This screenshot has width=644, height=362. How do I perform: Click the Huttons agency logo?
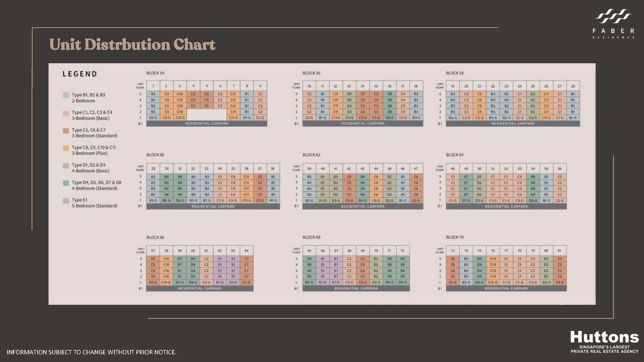click(604, 338)
